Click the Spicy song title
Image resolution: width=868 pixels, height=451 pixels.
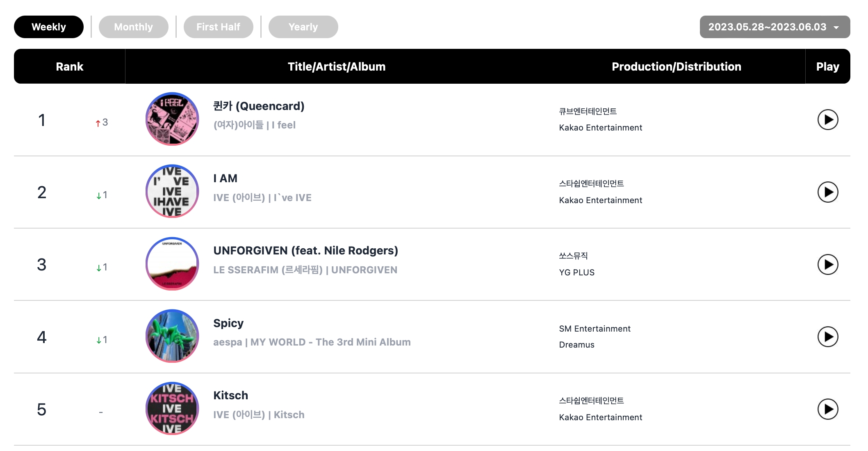tap(228, 323)
